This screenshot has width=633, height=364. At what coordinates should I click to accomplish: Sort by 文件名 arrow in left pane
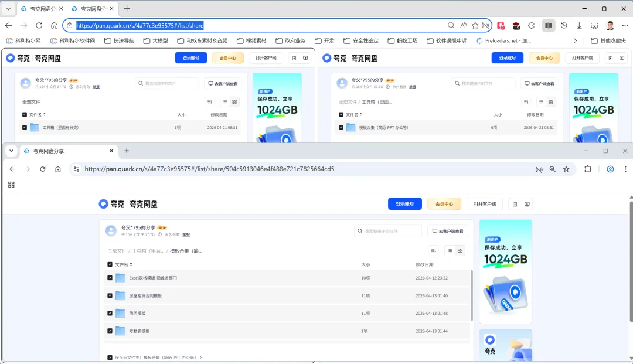pos(45,115)
